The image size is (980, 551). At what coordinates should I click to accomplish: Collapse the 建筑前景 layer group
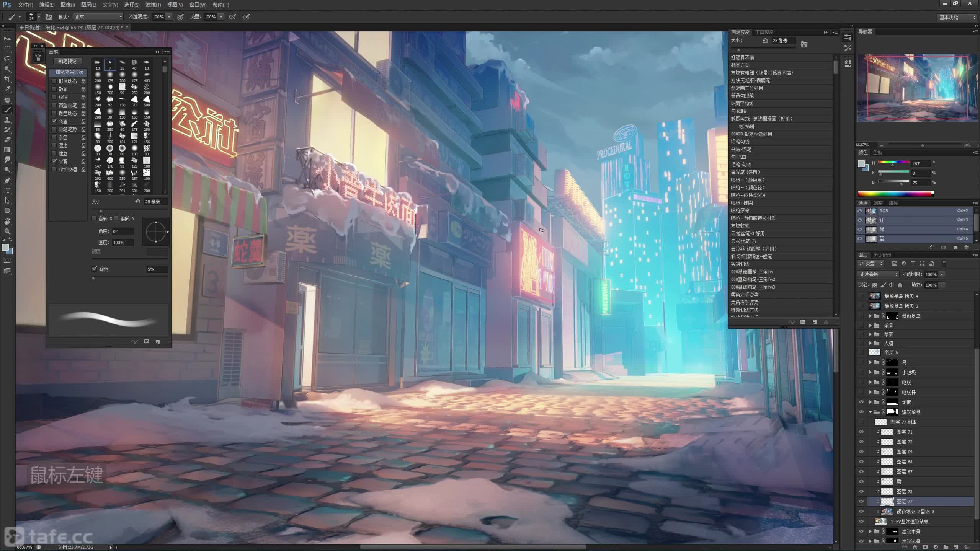(x=870, y=412)
